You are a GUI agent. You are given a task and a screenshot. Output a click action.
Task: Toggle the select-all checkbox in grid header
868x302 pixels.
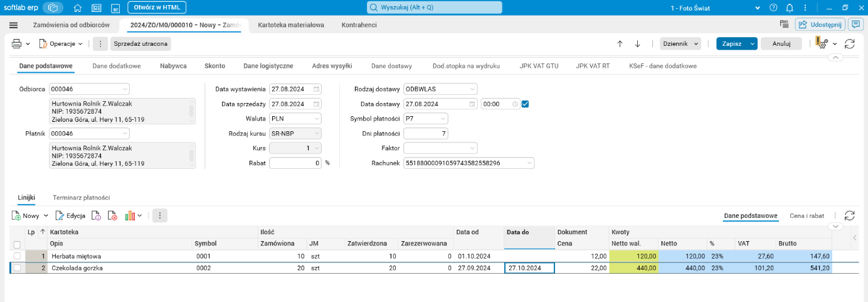[17, 244]
